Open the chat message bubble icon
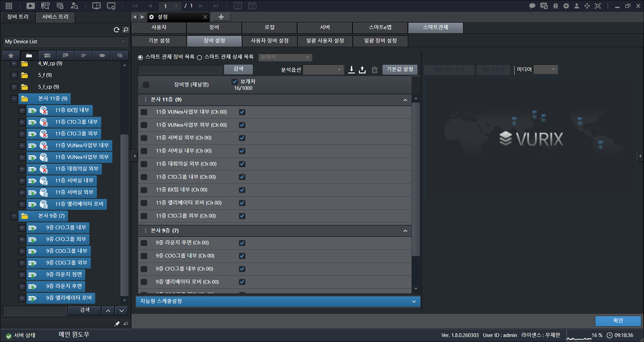This screenshot has height=342, width=644. 532,6
